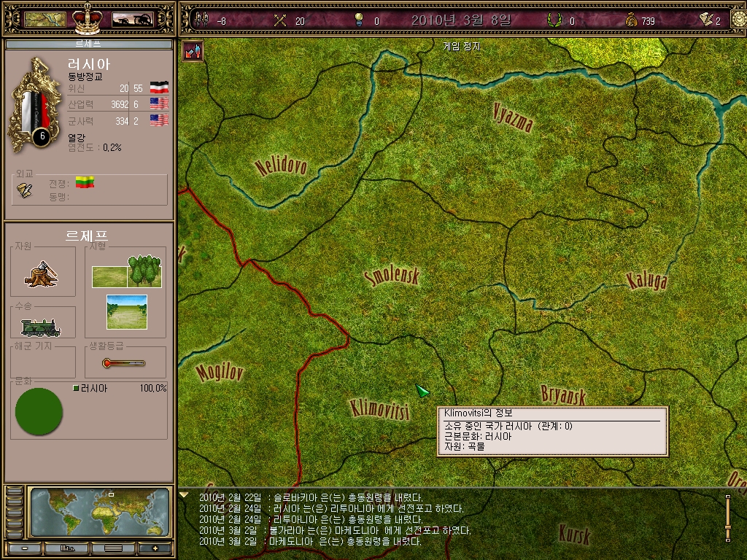Screen dimensions: 747x560
Task: Toggle the map mode icon above the map
Action: (193, 51)
